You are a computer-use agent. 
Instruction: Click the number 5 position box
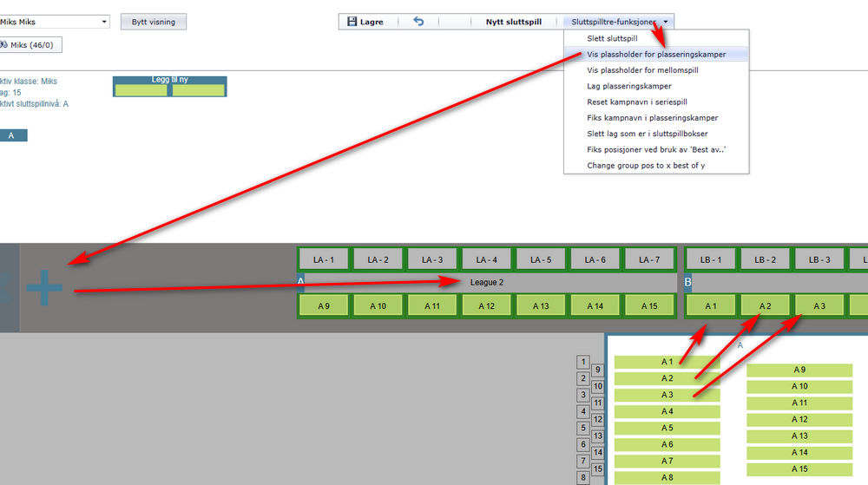[x=583, y=428]
